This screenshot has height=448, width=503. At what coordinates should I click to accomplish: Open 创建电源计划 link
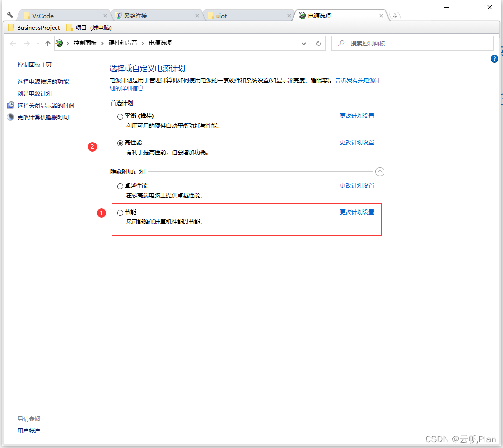[x=34, y=94]
